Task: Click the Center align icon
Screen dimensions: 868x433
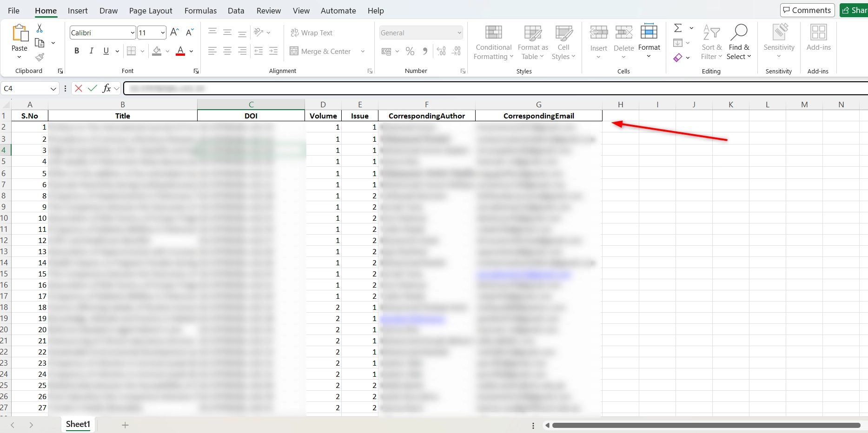Action: 227,51
